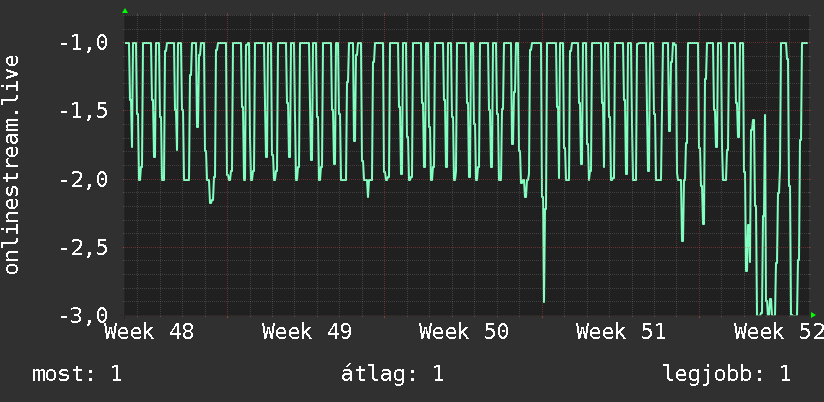The width and height of the screenshot is (824, 402).
Task: Click the 'onlinestream.live' vertical axis title
Action: [12, 164]
